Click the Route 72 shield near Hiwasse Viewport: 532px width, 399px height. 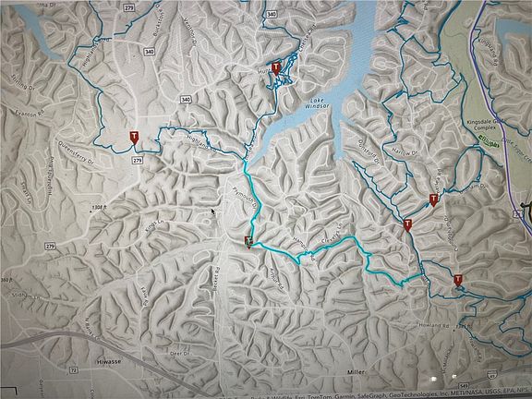[x=73, y=369]
